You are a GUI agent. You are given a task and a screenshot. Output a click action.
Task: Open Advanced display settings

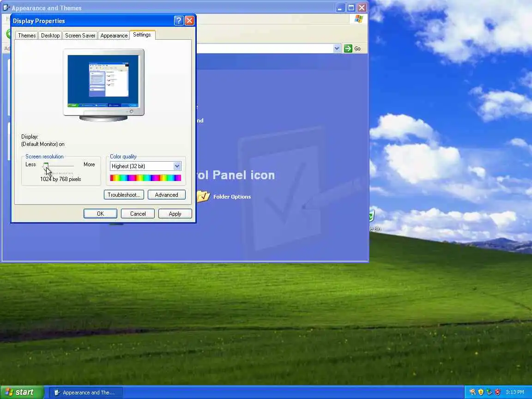click(167, 195)
